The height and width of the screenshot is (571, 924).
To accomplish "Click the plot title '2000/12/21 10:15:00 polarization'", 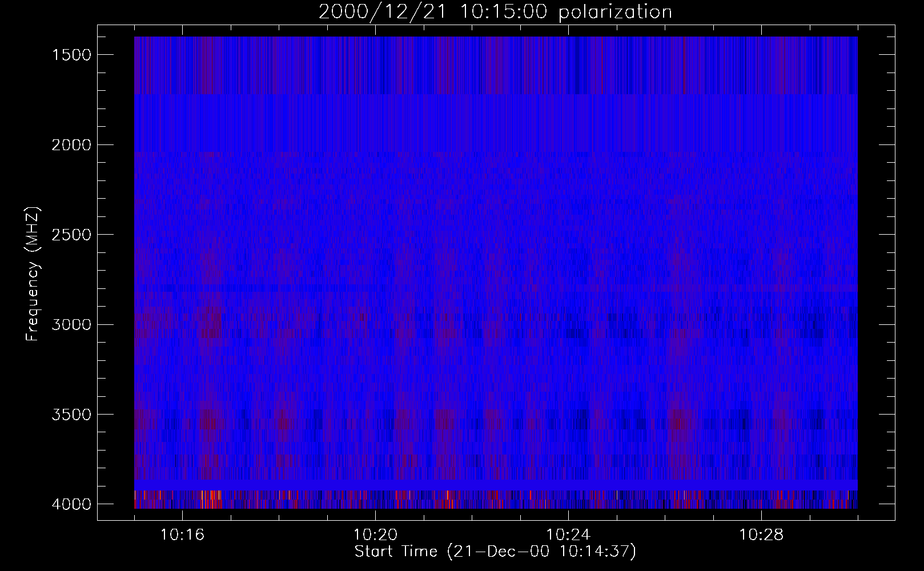I will (495, 12).
